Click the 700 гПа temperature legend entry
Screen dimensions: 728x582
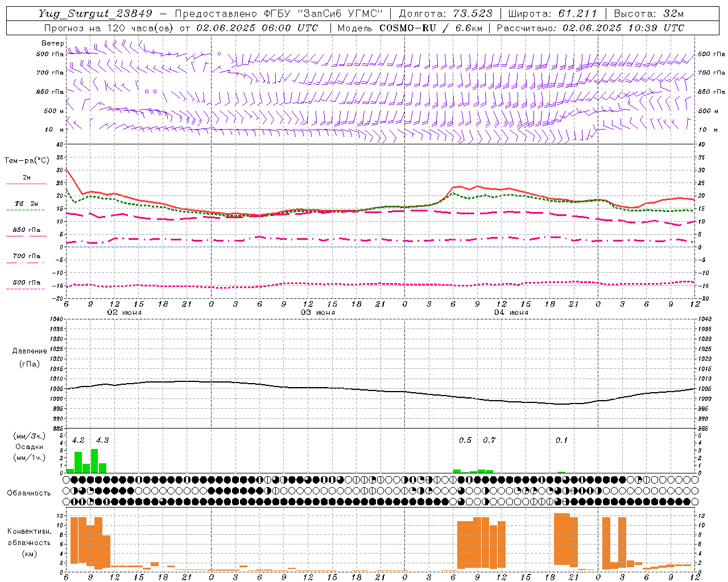pyautogui.click(x=27, y=256)
